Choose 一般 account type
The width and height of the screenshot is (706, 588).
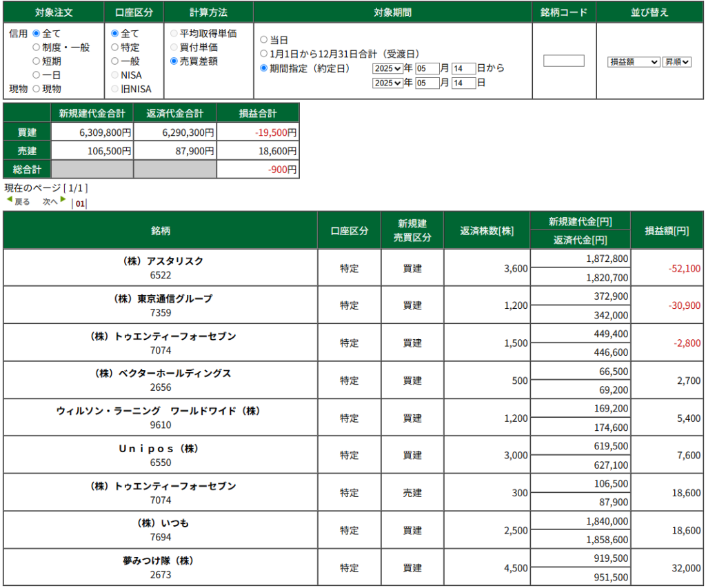(115, 61)
